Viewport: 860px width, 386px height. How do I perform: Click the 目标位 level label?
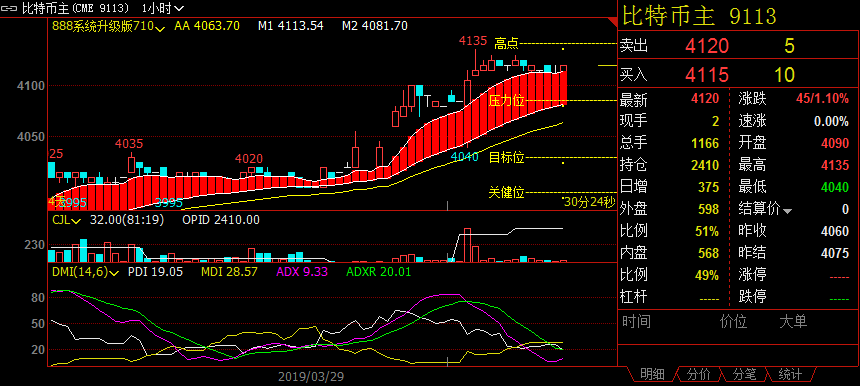click(506, 158)
